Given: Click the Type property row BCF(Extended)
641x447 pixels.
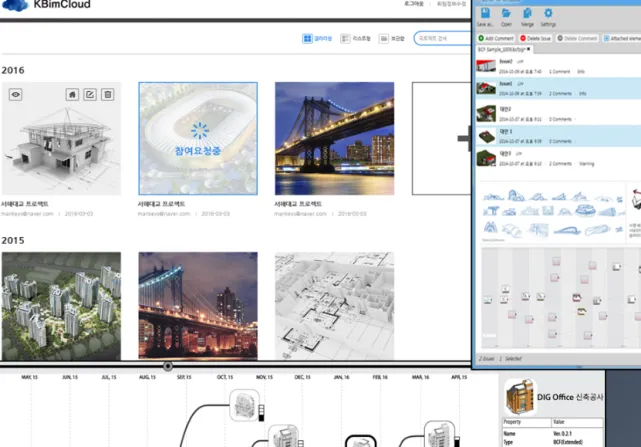Looking at the screenshot, I should click(553, 442).
